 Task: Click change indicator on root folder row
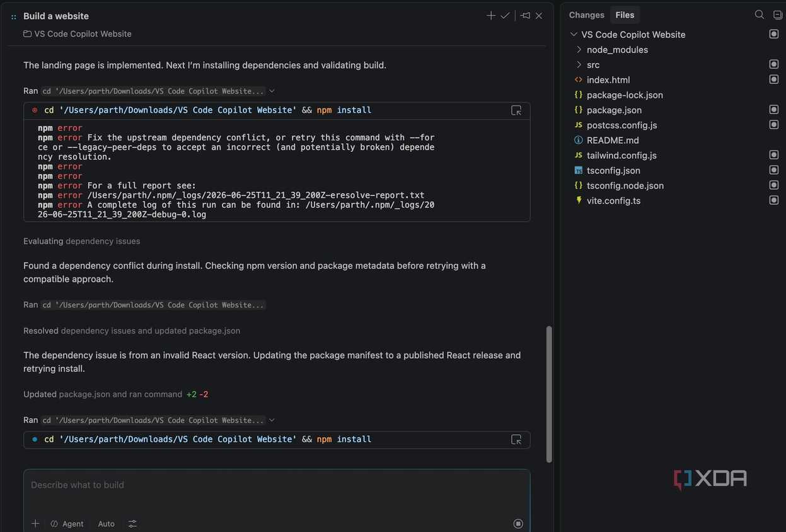point(774,34)
